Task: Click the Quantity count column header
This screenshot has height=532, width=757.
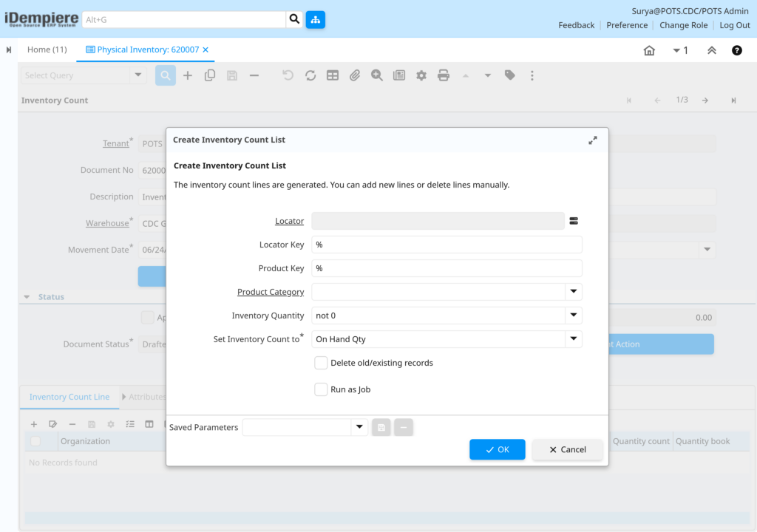Action: pos(641,441)
